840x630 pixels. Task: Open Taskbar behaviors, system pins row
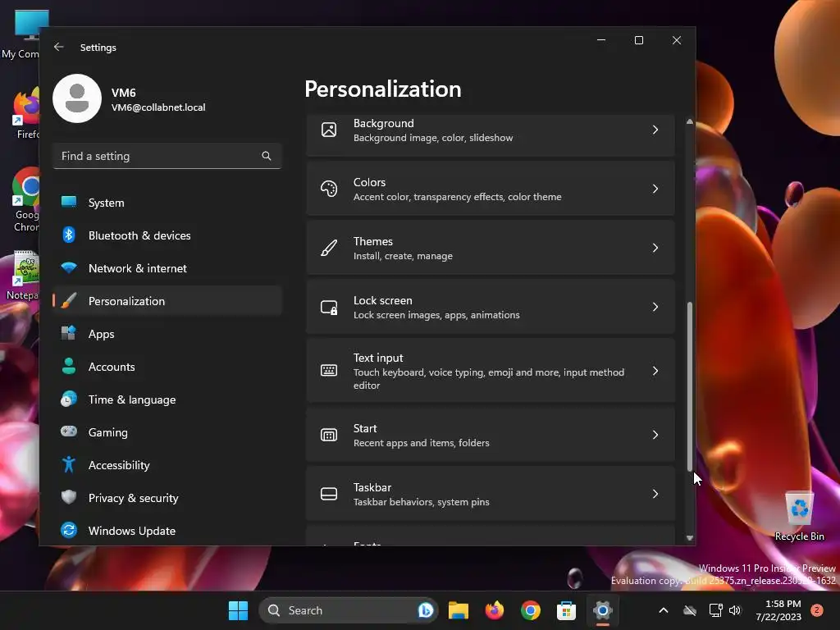(x=491, y=494)
